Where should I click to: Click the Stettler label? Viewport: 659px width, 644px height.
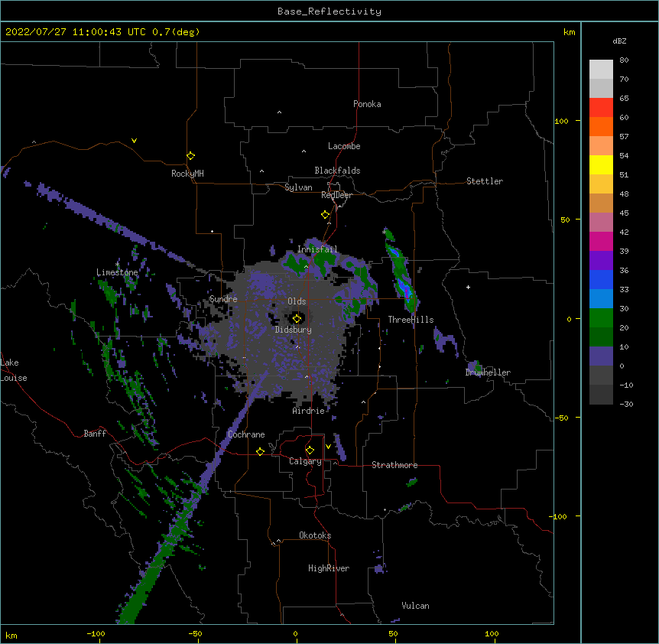485,181
